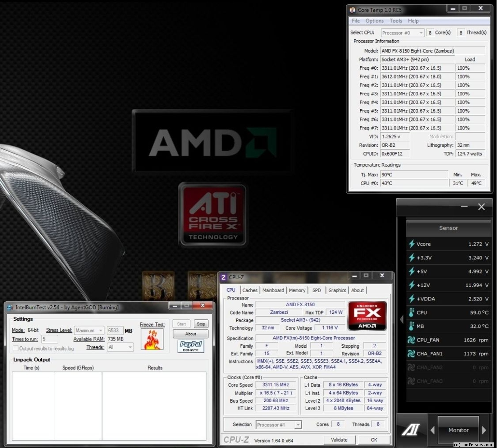
Task: Click the Core Temp title bar icon
Action: pyautogui.click(x=352, y=10)
